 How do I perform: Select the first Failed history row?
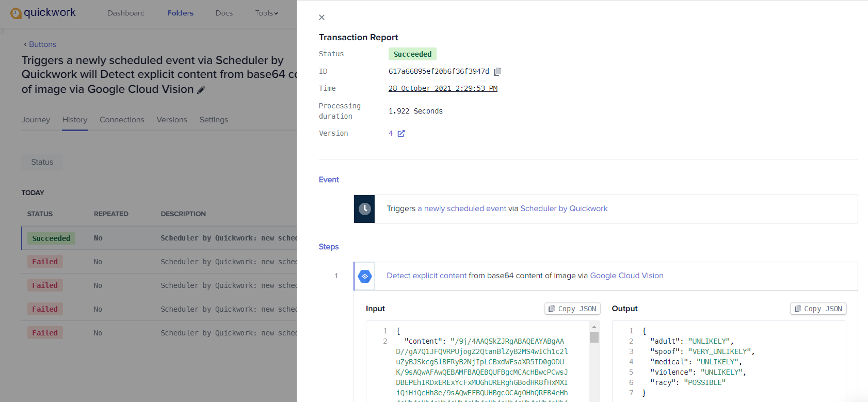click(159, 262)
